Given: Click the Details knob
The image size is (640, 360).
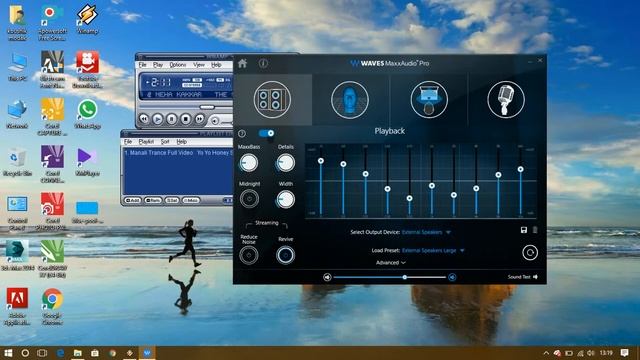Looking at the screenshot, I should 285,163.
